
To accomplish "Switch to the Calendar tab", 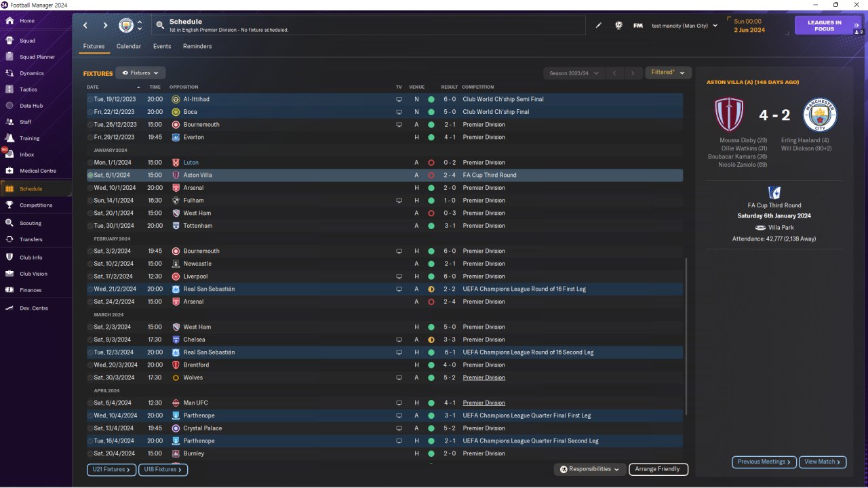I will click(129, 47).
